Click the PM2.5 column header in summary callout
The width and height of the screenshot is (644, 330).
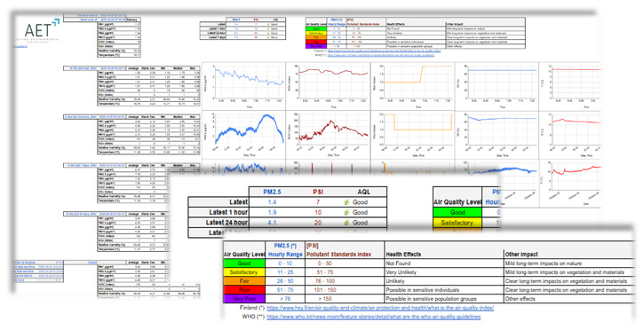click(x=272, y=192)
